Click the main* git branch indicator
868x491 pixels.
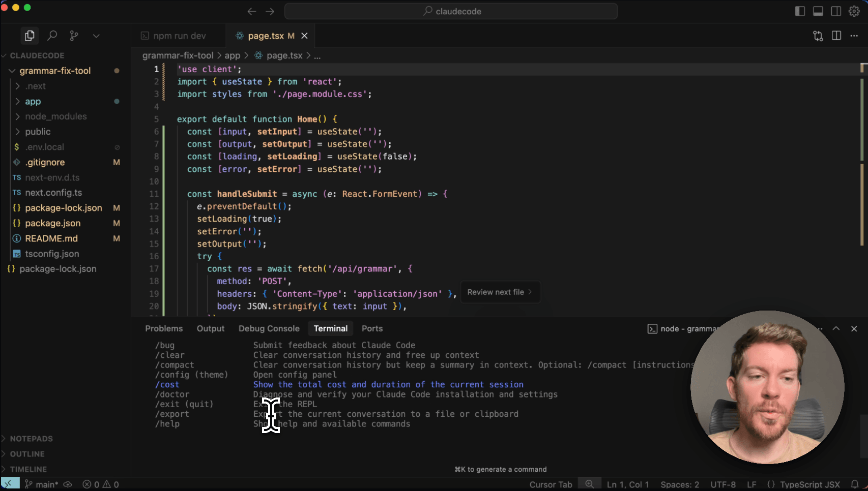42,484
